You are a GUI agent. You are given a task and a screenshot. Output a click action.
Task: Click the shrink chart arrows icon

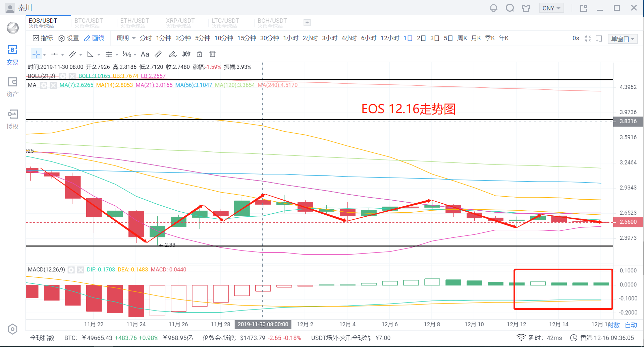point(588,39)
